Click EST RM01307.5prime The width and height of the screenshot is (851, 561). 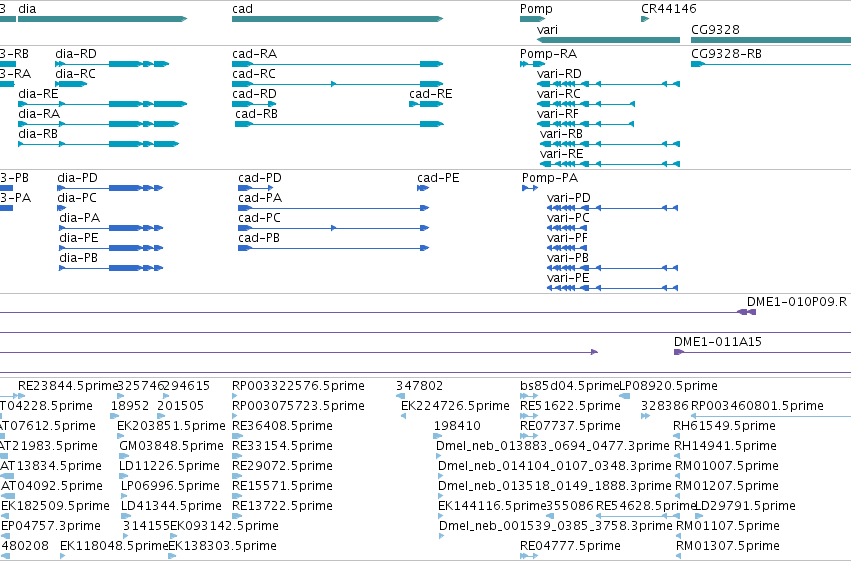coord(727,546)
